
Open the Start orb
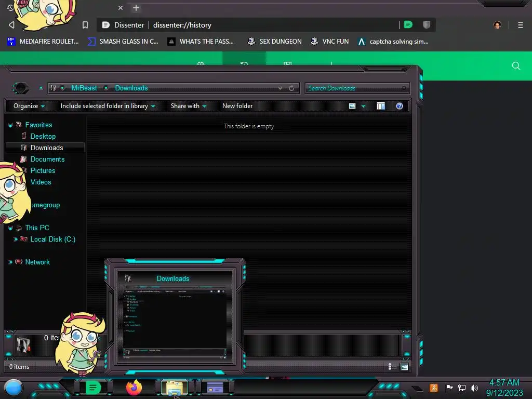coord(13,388)
